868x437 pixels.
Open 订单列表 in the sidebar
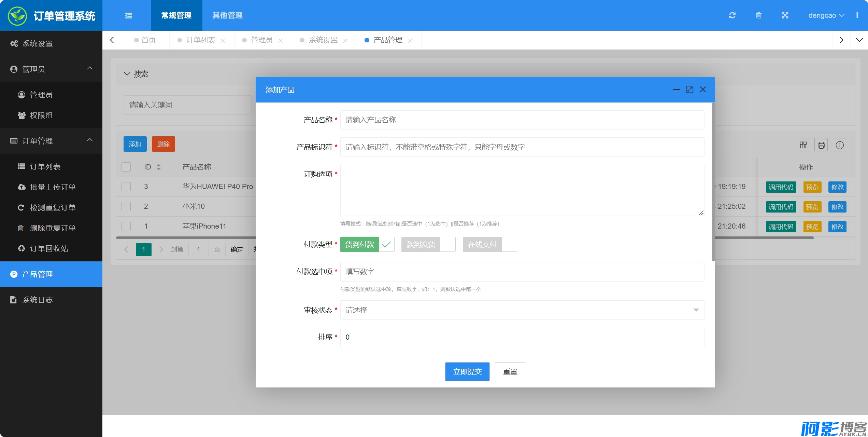[51, 166]
